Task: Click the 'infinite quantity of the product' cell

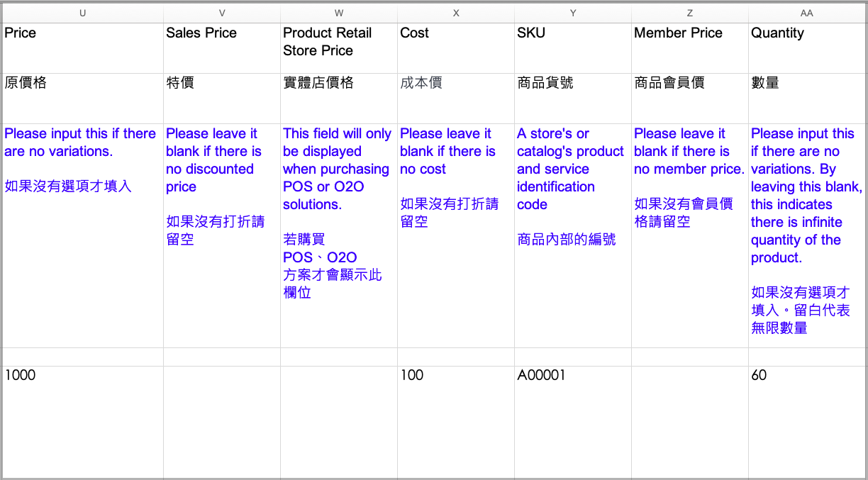Action: click(807, 235)
